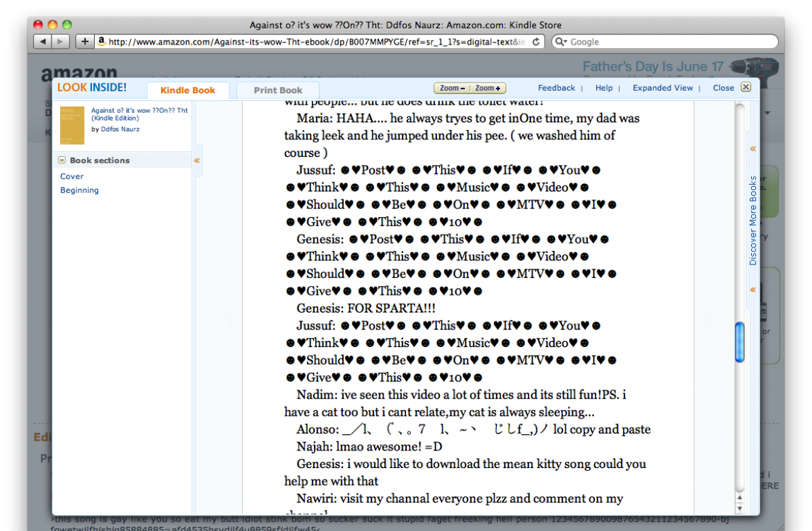
Task: Expand the Discover More Books panel
Action: 752,149
